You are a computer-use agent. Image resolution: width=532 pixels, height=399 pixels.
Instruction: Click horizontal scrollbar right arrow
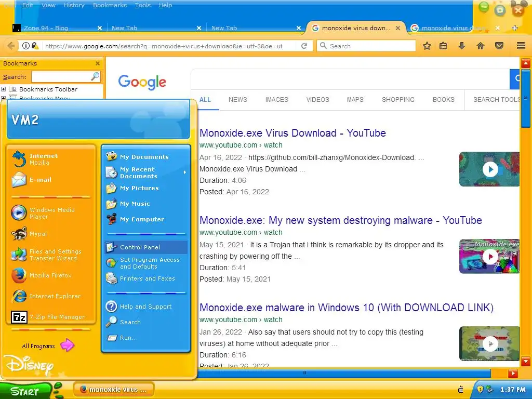[513, 374]
